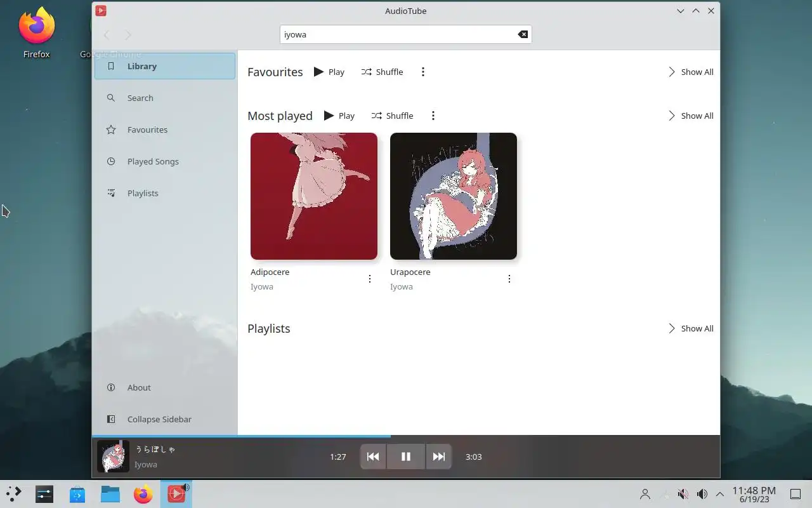Screen dimensions: 812x508
Task: Launch Firefox from the taskbar
Action: point(143,493)
